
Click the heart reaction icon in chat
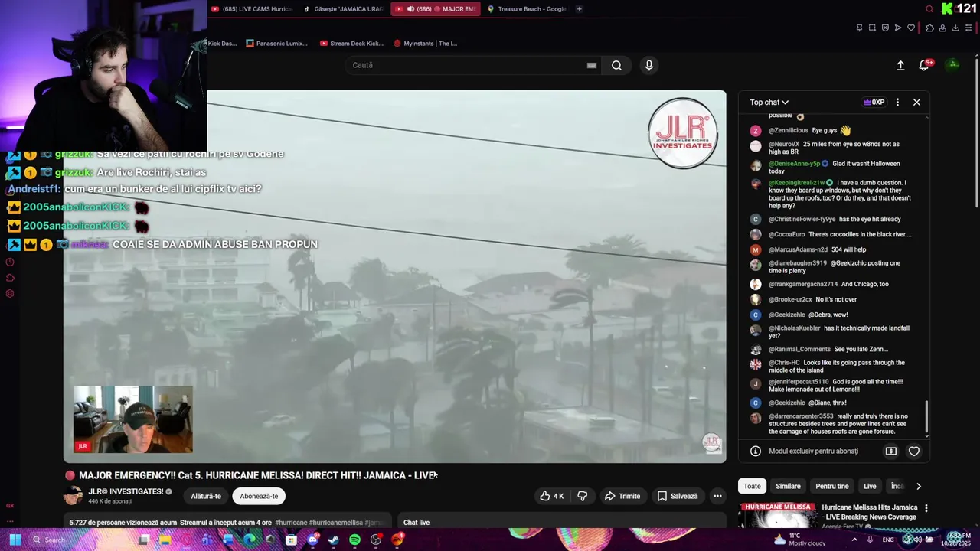[x=914, y=452]
